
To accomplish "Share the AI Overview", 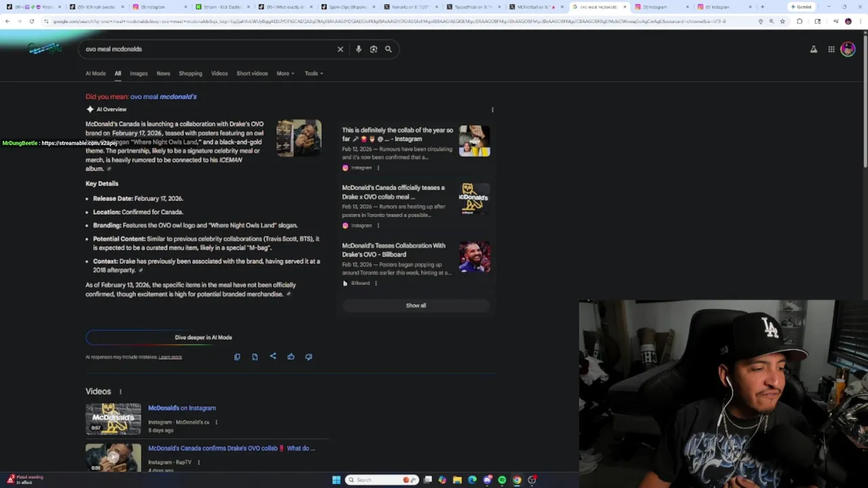I will click(x=273, y=357).
